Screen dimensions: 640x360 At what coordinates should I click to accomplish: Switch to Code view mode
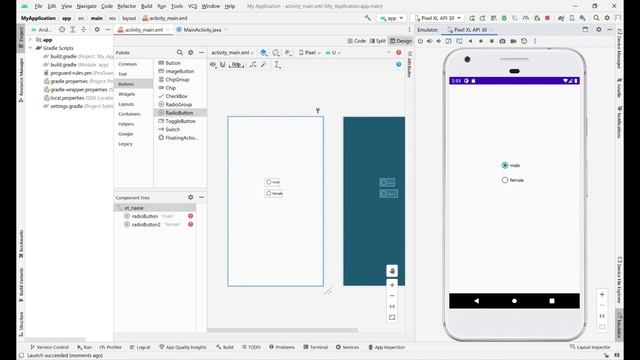point(357,41)
